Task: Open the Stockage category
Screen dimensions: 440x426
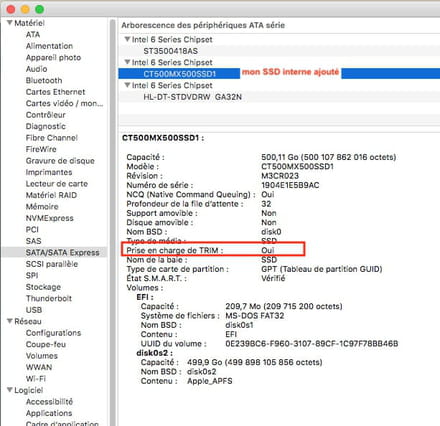Action: 43,287
